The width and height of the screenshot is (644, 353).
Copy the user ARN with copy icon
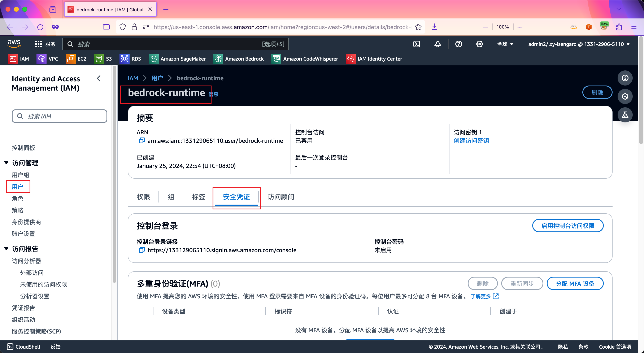tap(142, 140)
